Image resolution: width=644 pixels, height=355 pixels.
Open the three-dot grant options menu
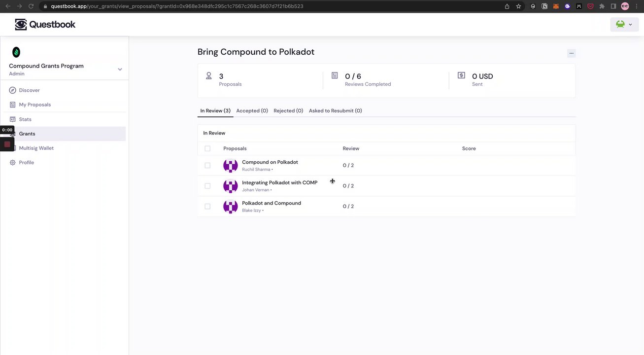point(571,53)
